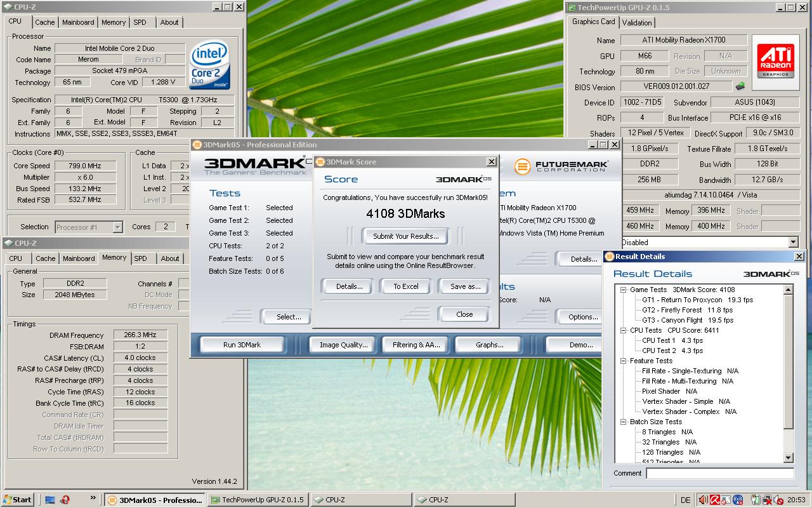Switch to second CPU-Z taskbar button
812x508 pixels.
click(464, 500)
